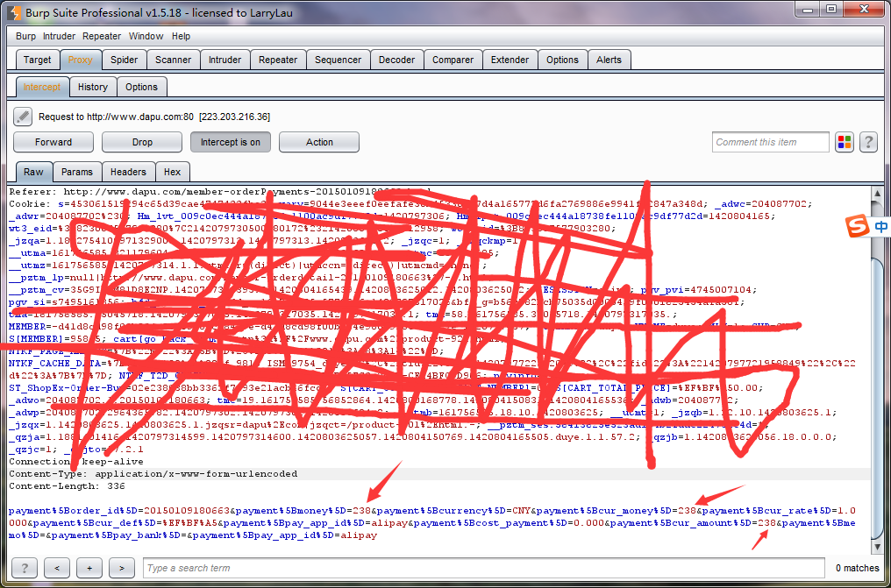This screenshot has width=891, height=588.
Task: Open the Decoder tab
Action: click(396, 60)
